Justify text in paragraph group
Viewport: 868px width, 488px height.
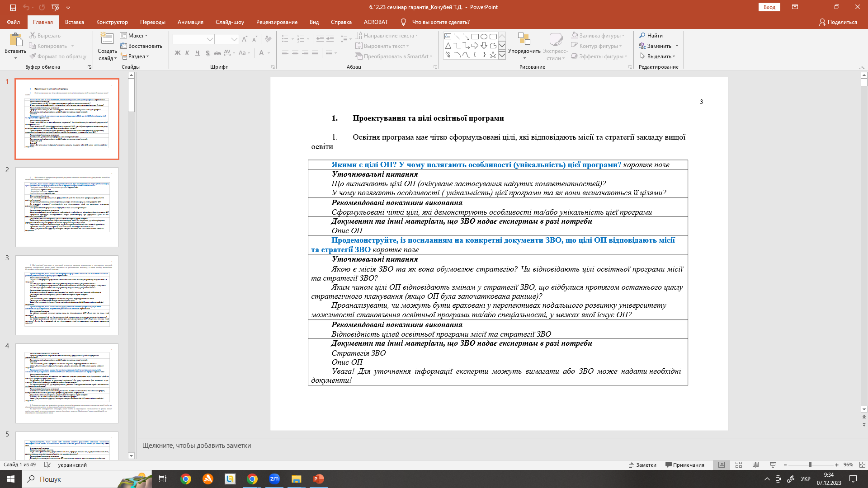pos(315,53)
